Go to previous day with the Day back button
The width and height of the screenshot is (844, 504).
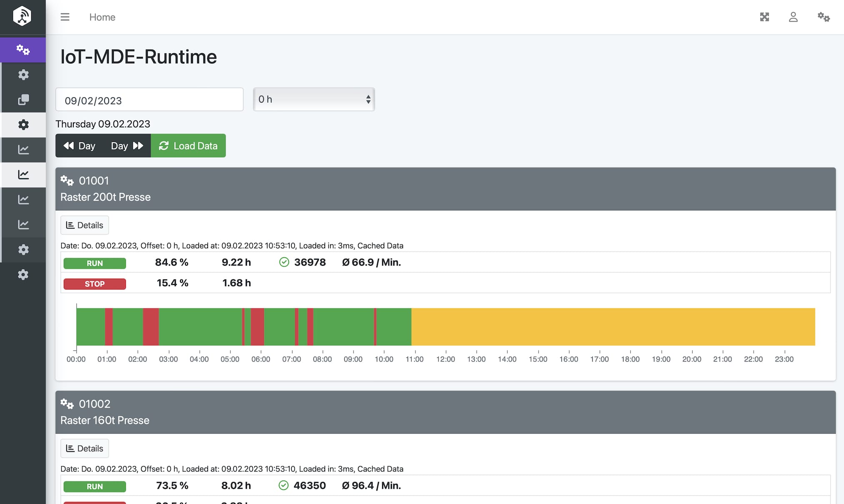tap(79, 146)
